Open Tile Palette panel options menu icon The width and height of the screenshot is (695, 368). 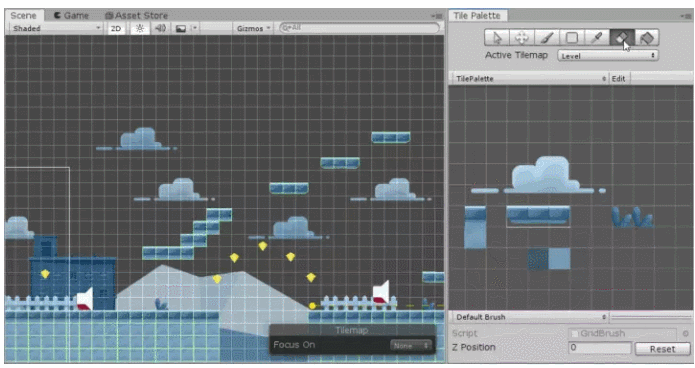tap(686, 16)
